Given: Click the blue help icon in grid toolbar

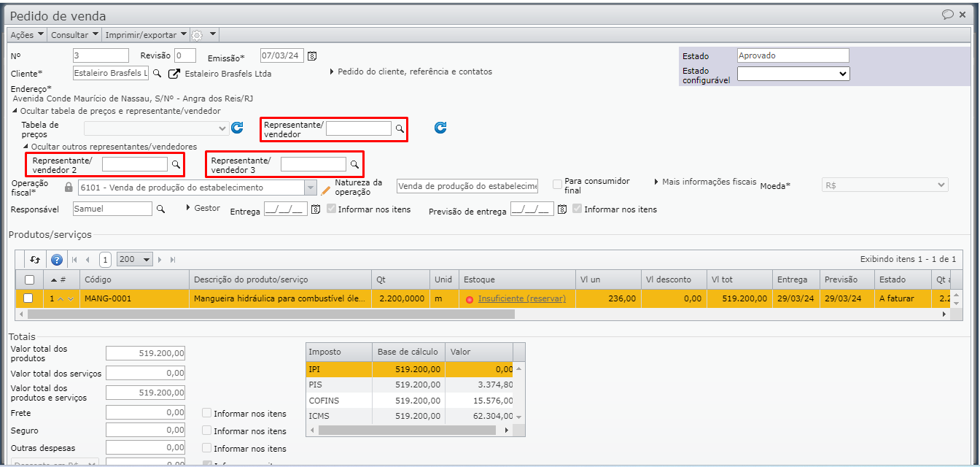Looking at the screenshot, I should pos(57,260).
